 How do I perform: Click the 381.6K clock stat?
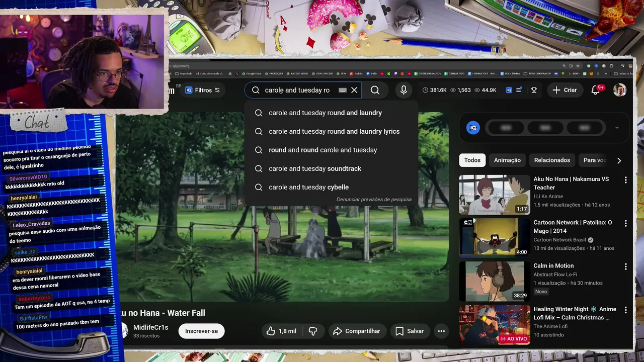coord(434,90)
